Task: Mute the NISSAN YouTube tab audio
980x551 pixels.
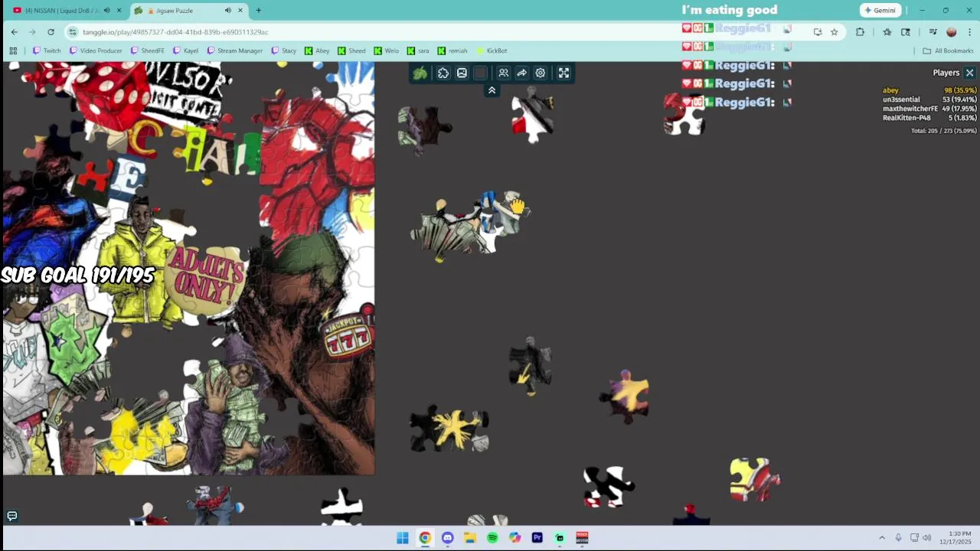Action: (106, 10)
